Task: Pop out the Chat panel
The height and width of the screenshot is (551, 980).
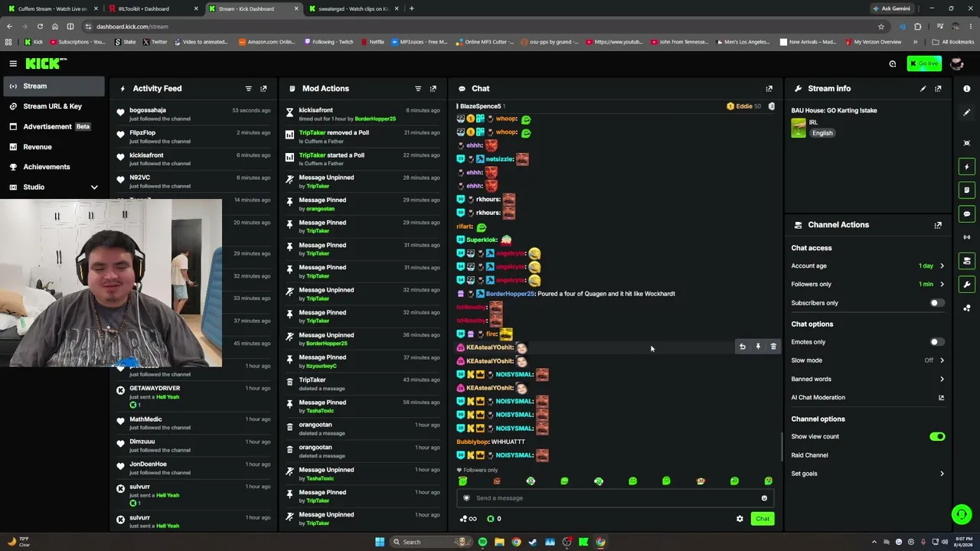Action: (769, 89)
